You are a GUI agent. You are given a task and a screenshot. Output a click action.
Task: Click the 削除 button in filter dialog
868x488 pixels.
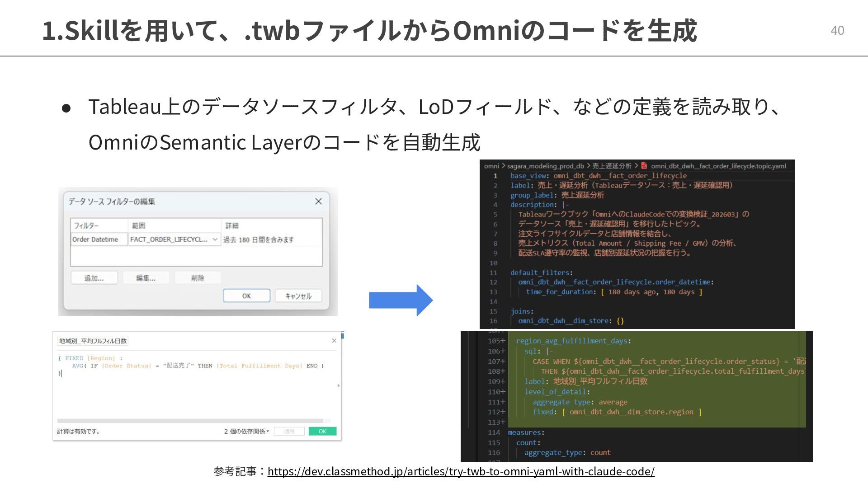pyautogui.click(x=198, y=278)
